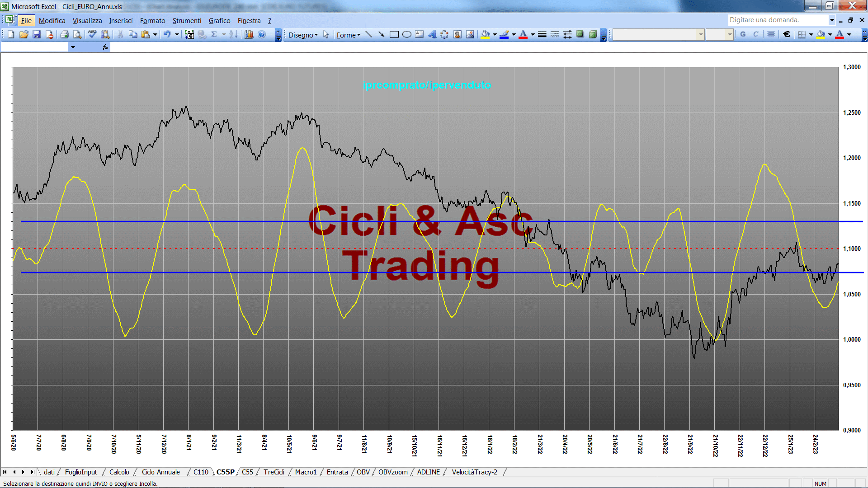The image size is (868, 488).
Task: Expand drawing Line Color dropdown arrow
Action: [514, 34]
